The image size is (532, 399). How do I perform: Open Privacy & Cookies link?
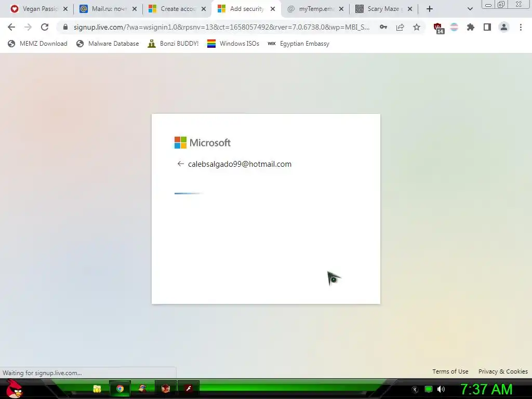pos(503,371)
